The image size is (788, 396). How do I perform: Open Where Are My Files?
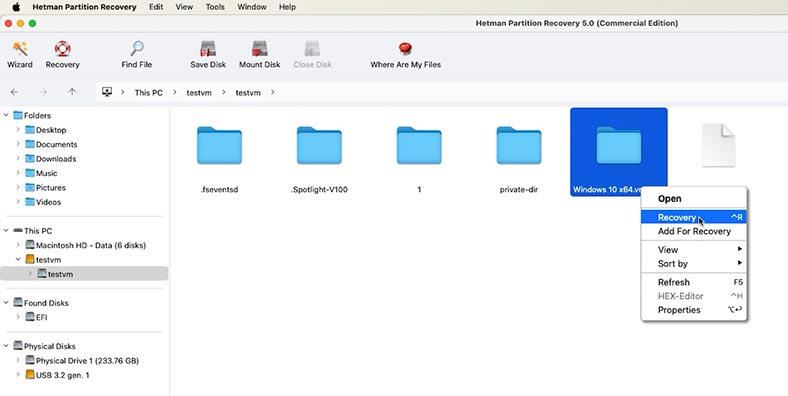pyautogui.click(x=406, y=55)
